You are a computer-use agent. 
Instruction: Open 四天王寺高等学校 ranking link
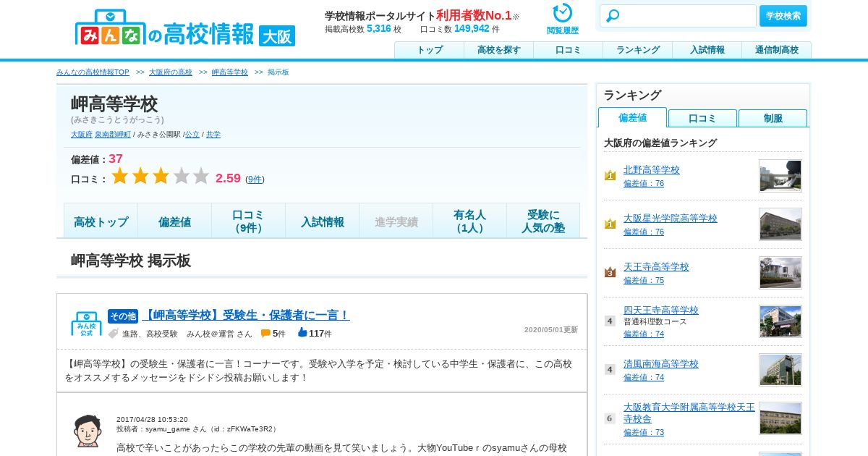[x=661, y=310]
